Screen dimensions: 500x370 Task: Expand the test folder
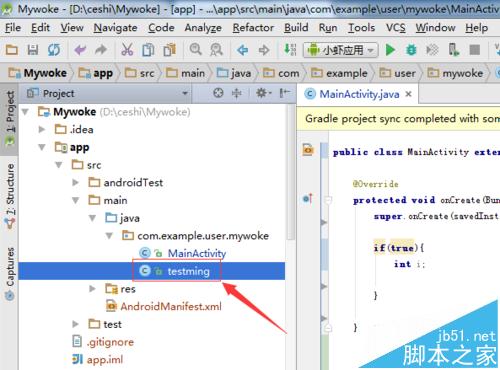coord(75,324)
